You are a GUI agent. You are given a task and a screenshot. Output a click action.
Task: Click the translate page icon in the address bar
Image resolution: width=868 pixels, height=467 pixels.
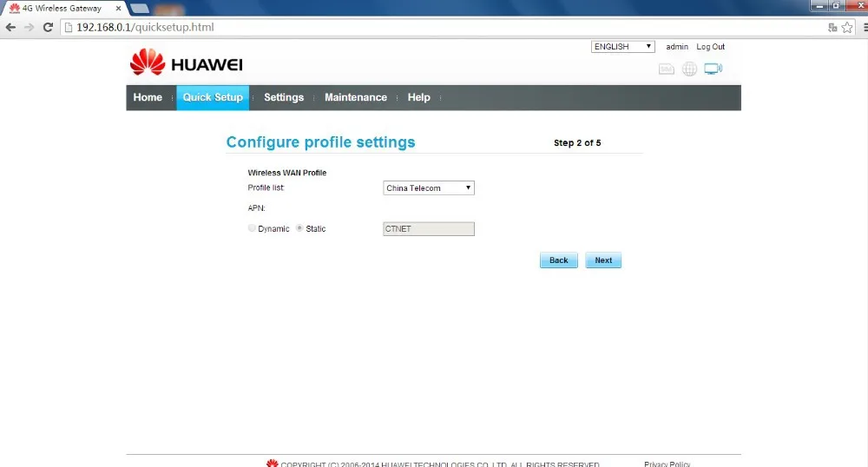click(832, 27)
